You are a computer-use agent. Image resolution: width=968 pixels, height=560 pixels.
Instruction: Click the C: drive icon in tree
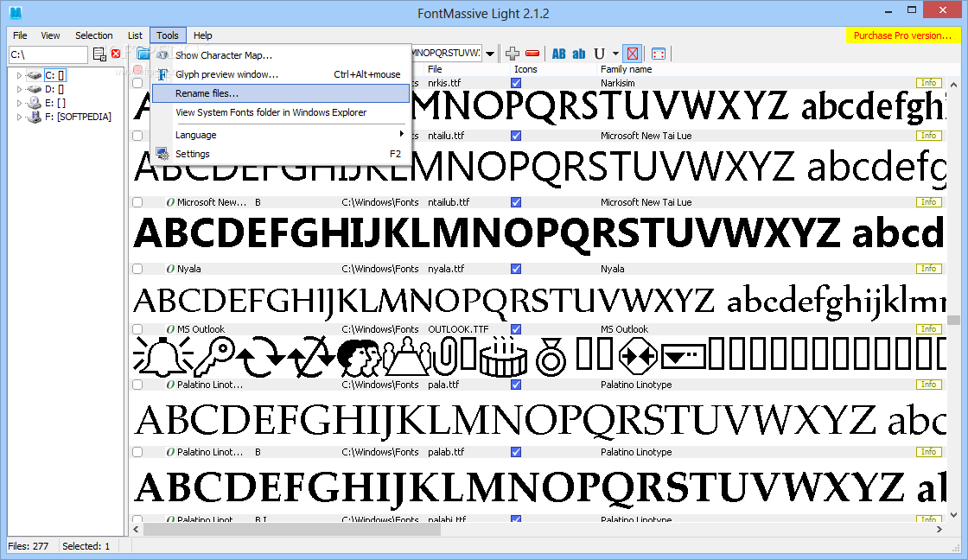34,75
